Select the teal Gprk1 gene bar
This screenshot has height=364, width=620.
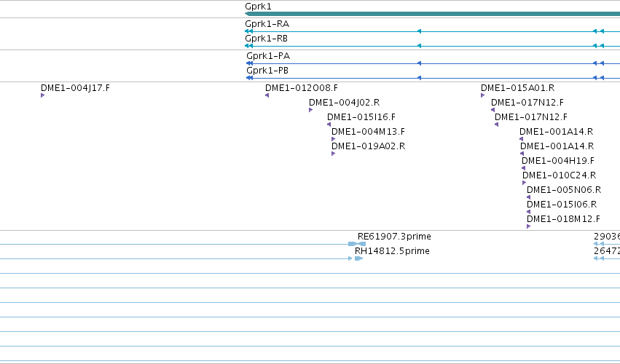tap(433, 14)
